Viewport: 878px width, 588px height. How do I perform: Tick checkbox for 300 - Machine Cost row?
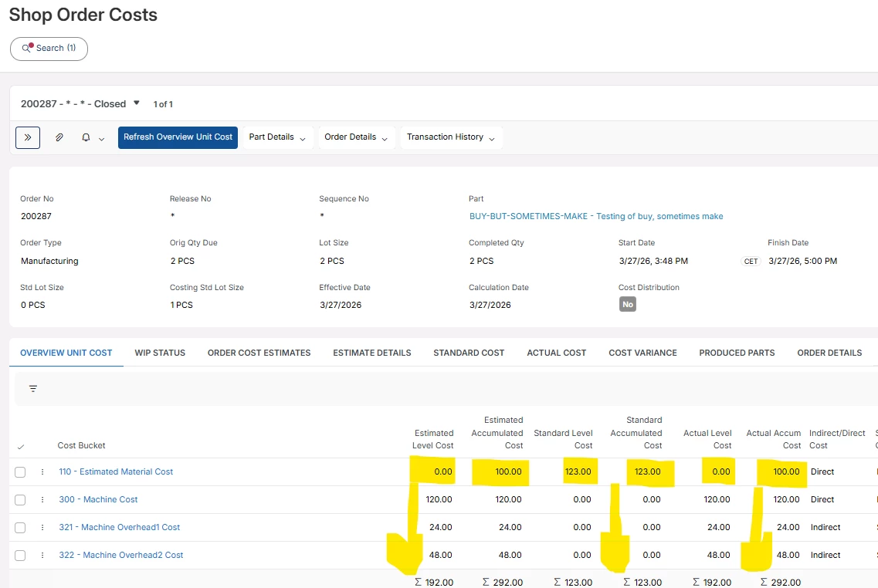click(x=20, y=500)
